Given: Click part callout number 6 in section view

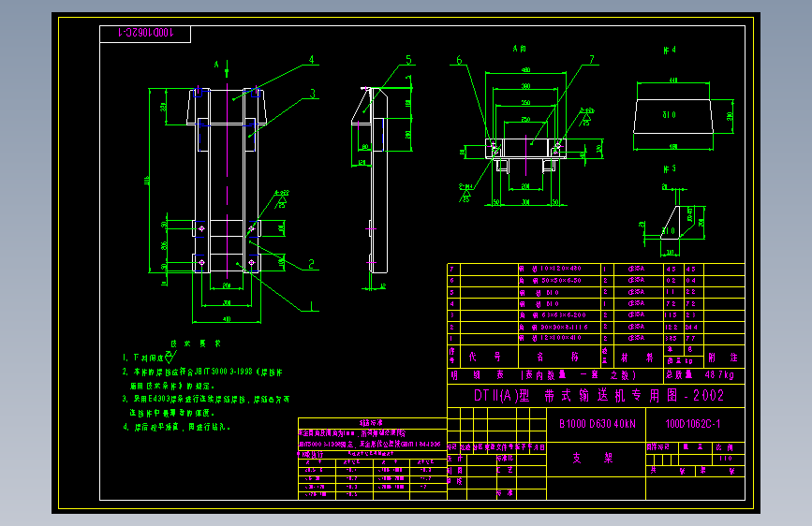Looking at the screenshot, I should pos(459,60).
